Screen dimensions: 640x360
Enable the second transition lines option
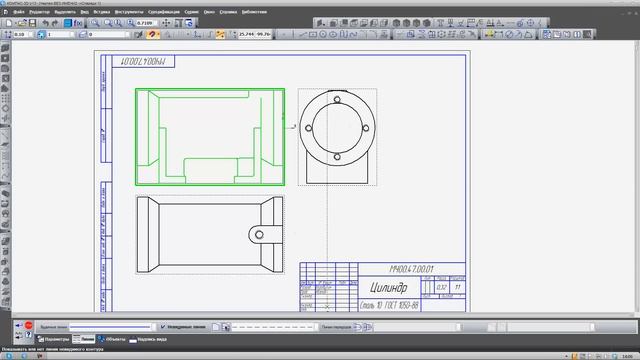(x=367, y=327)
